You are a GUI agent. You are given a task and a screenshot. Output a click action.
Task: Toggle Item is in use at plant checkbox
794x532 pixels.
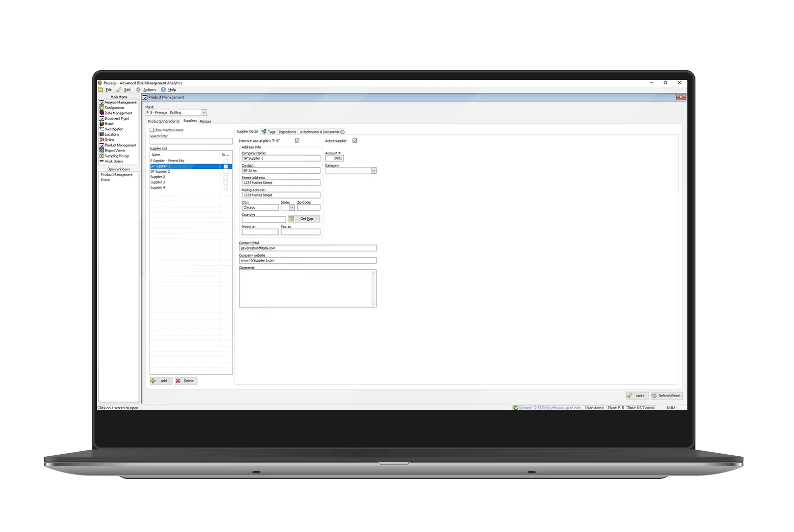point(297,141)
